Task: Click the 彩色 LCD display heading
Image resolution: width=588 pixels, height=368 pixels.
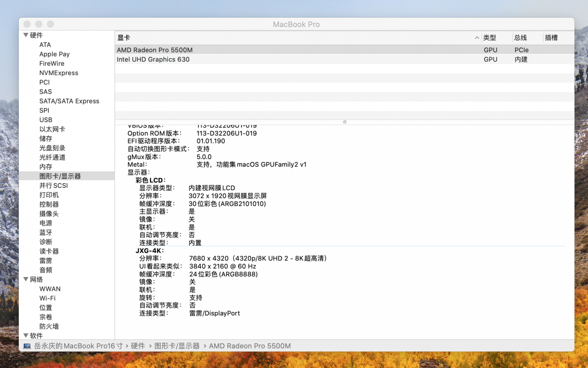Action: click(x=150, y=180)
